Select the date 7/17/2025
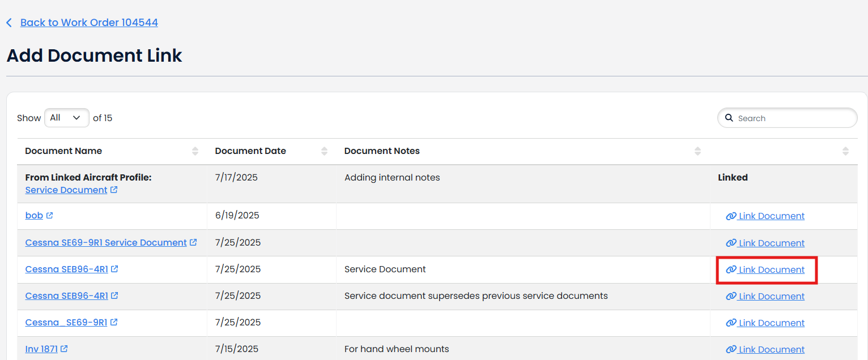Screen dimensions: 868x360 (x=236, y=177)
